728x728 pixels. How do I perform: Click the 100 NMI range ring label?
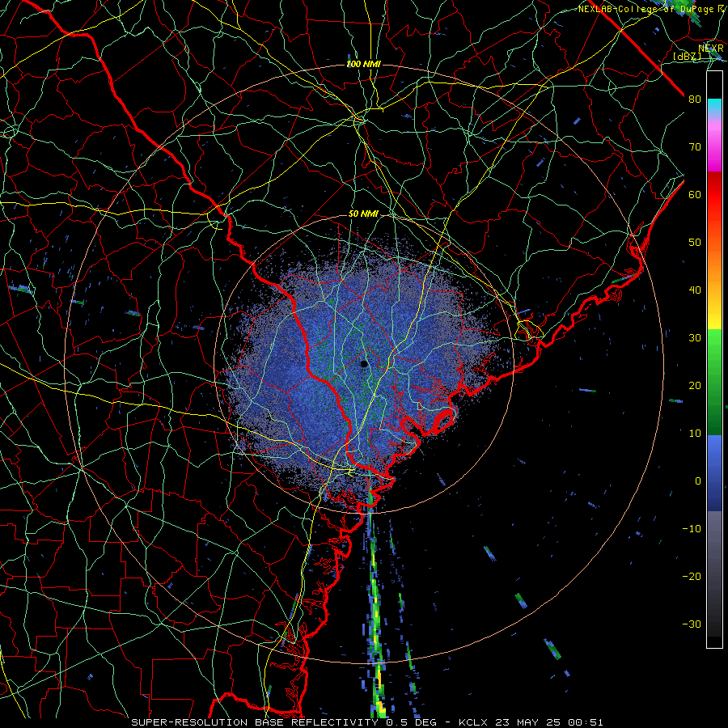point(363,64)
